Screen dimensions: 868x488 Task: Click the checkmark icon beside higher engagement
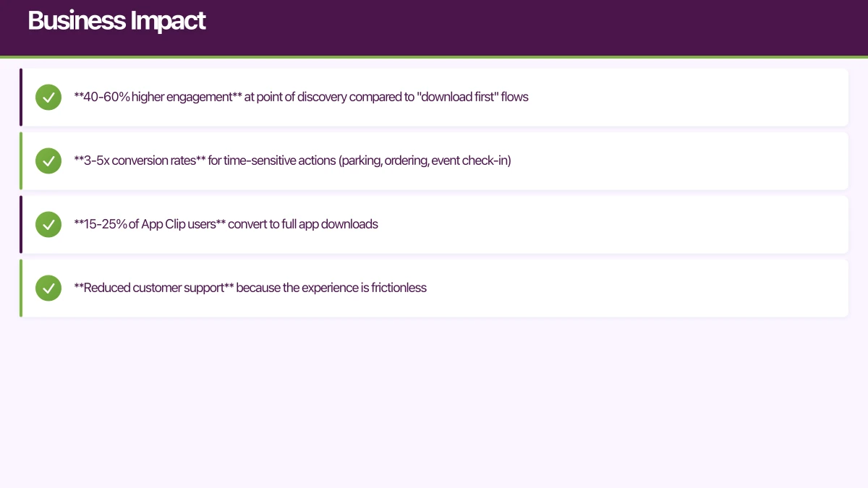pos(48,97)
